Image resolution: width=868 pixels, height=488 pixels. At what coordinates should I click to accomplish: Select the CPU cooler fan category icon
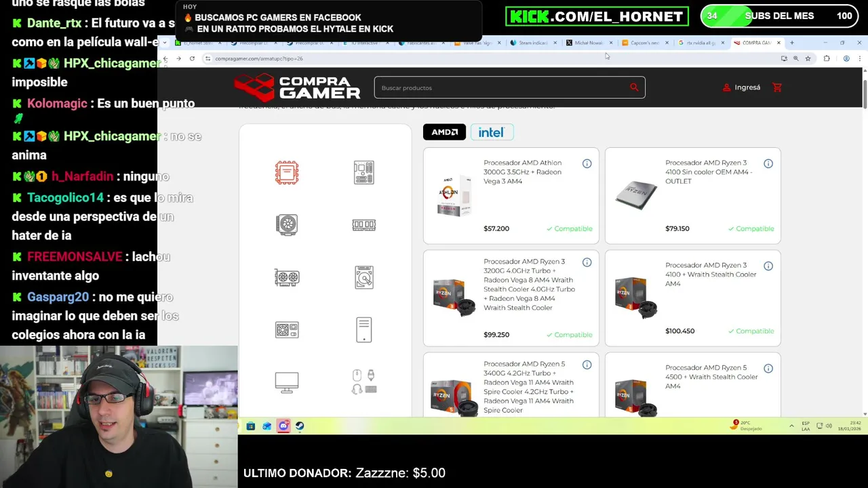287,224
